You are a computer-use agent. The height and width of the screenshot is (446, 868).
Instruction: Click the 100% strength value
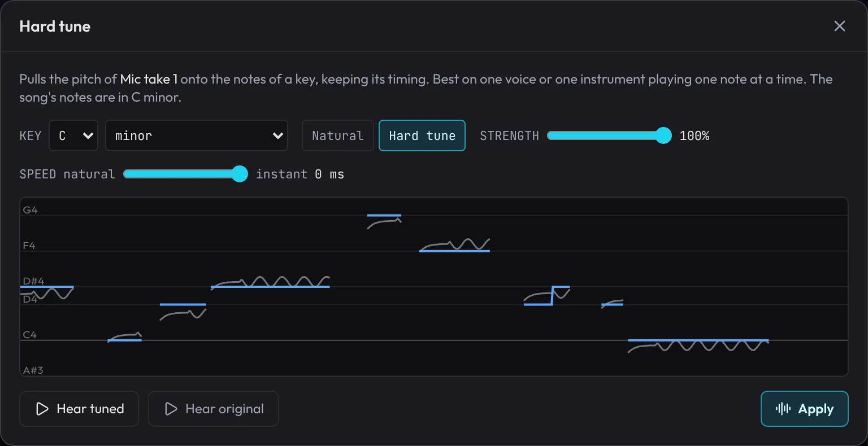coord(695,135)
